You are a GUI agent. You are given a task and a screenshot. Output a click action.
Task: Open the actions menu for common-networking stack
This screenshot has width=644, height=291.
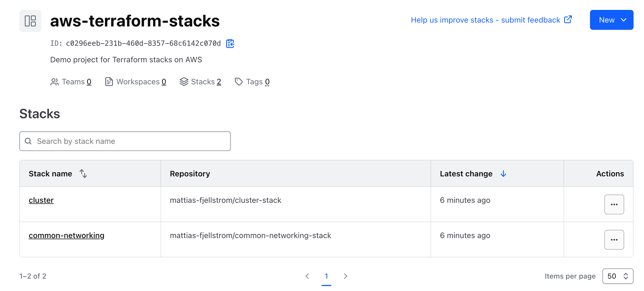tap(614, 239)
